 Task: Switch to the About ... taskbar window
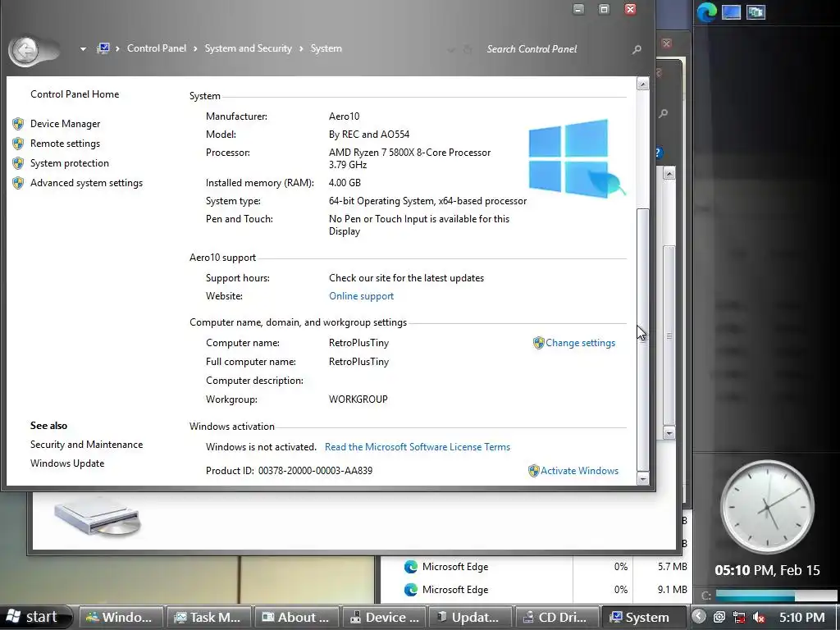[x=296, y=618]
